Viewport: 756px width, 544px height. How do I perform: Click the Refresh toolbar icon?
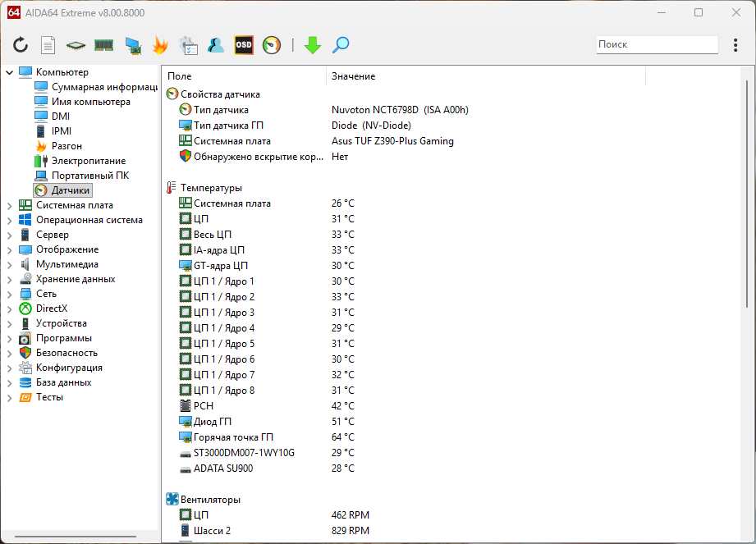click(21, 45)
